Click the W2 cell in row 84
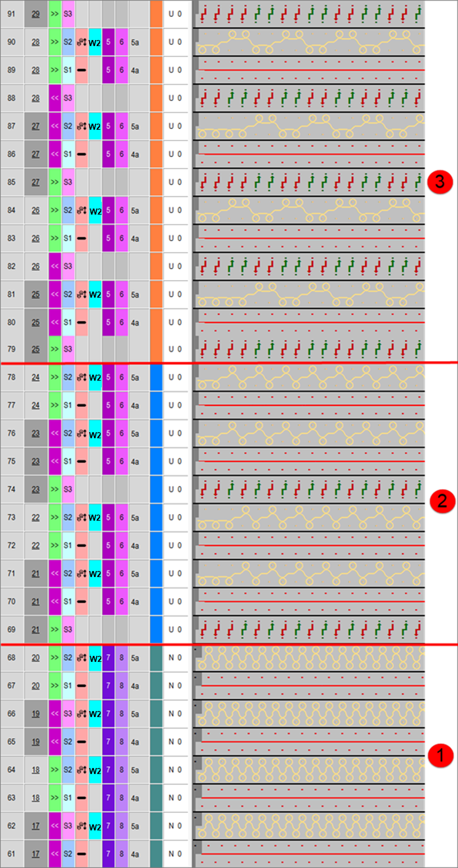 95,211
